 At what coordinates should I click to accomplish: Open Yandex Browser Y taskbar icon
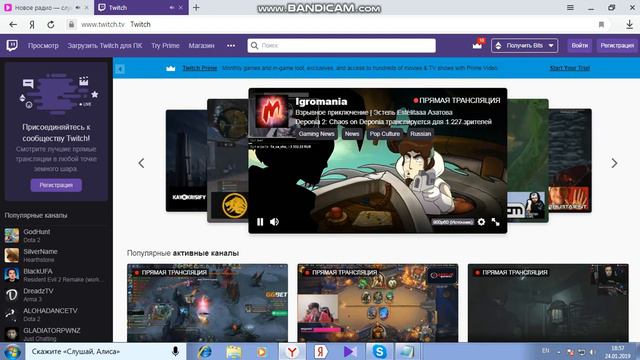[292, 351]
